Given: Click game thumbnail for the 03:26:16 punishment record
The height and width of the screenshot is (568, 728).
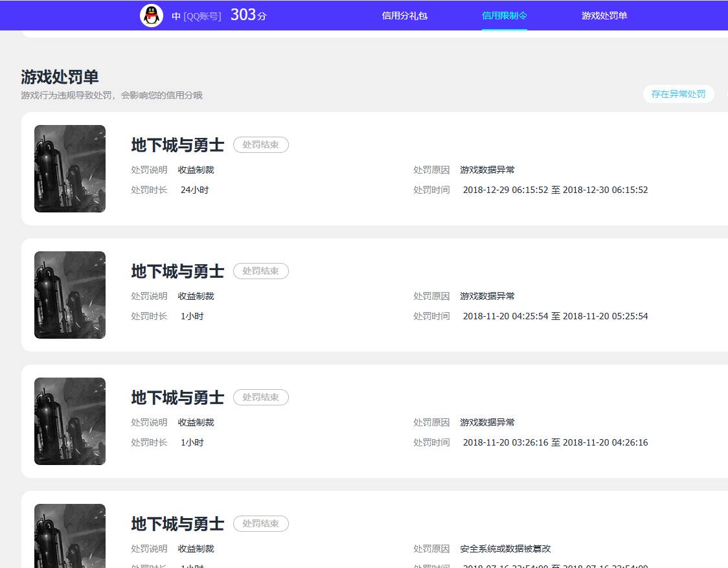Looking at the screenshot, I should tap(70, 421).
